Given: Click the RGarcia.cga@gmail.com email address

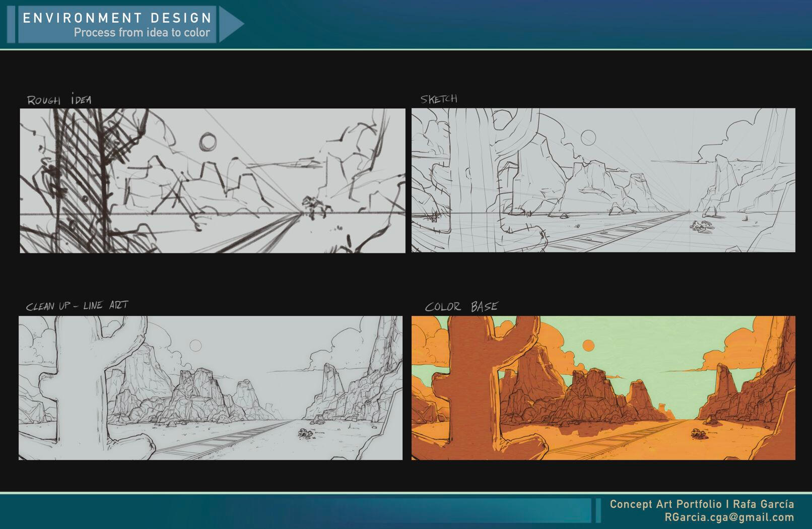Looking at the screenshot, I should (x=729, y=517).
